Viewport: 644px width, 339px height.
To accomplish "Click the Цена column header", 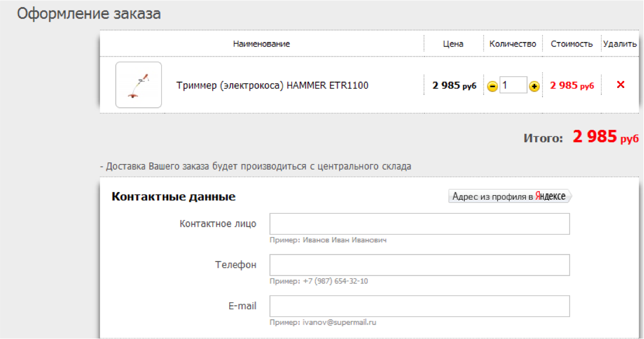I will (x=453, y=44).
